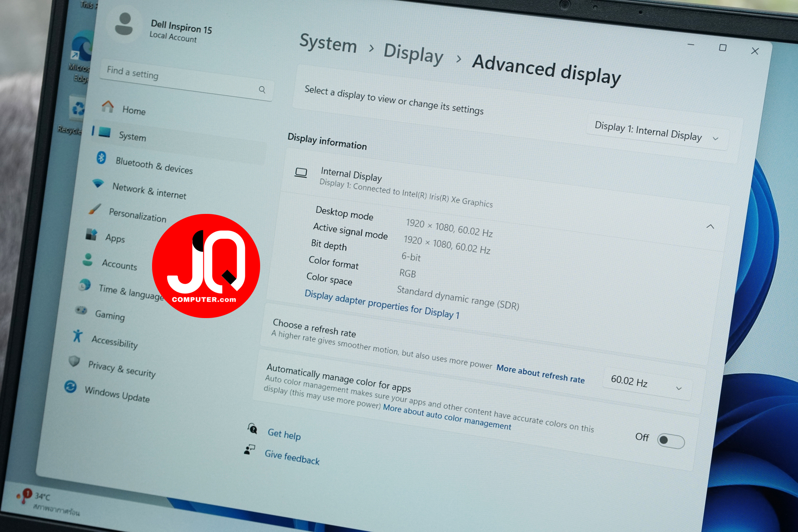The height and width of the screenshot is (532, 798).
Task: Click the Windows Update refresh icon
Action: 71,386
